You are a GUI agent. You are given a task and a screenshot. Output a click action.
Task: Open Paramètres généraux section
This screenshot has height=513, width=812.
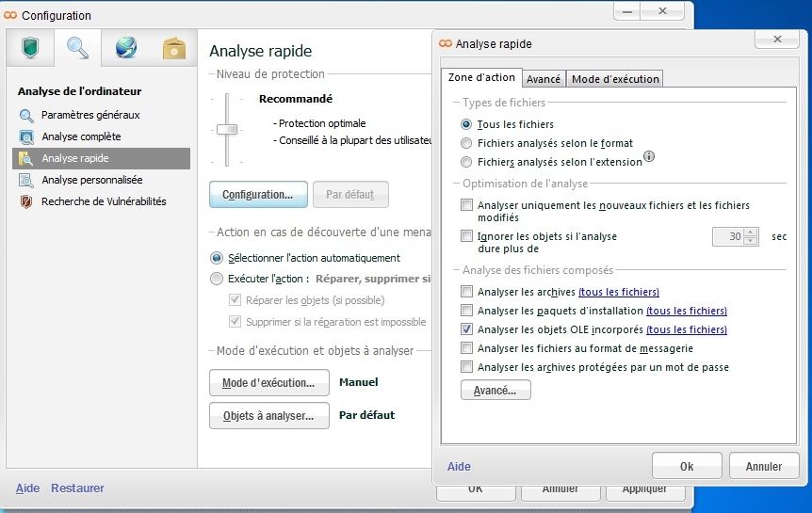pyautogui.click(x=101, y=115)
